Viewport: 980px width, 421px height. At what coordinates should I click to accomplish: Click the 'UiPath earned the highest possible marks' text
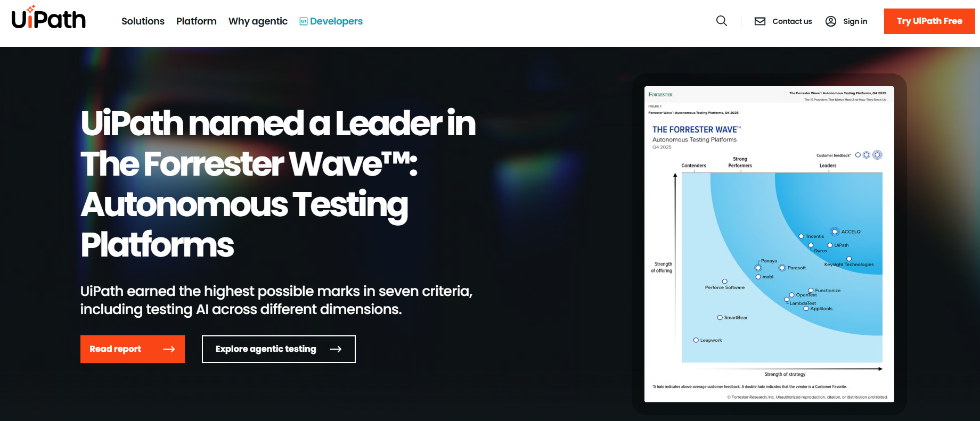[276, 300]
